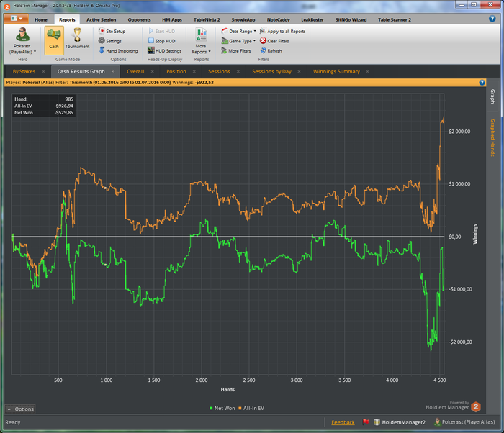Open the More Reports icon

(201, 35)
